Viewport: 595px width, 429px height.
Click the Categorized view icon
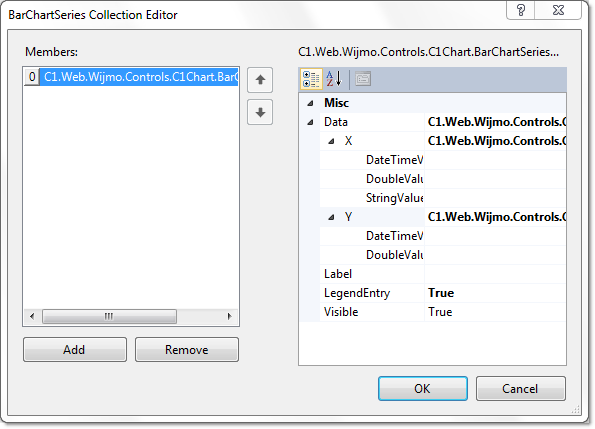point(311,79)
